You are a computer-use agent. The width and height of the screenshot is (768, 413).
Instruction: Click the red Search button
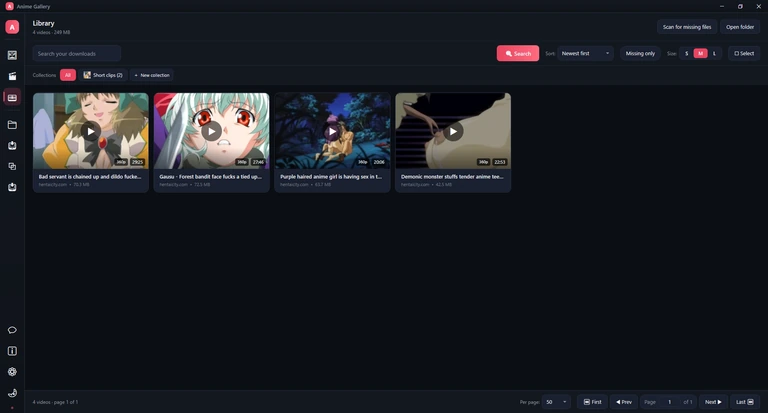click(x=518, y=53)
